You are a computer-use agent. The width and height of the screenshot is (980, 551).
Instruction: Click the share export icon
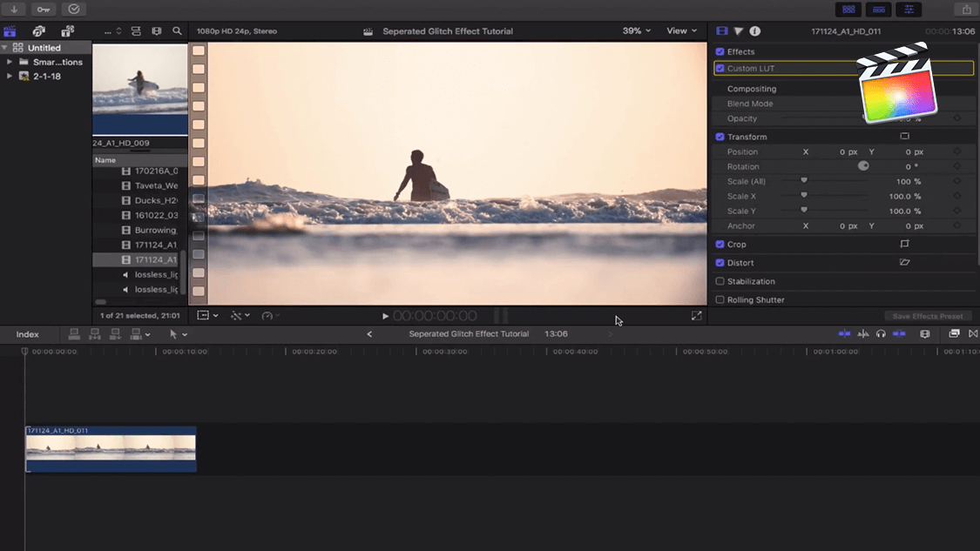click(x=966, y=10)
